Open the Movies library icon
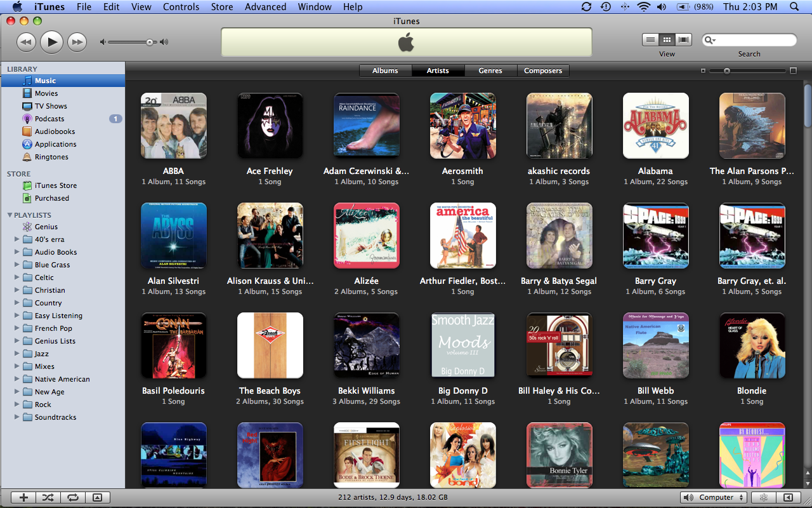Screen dimensions: 812x508 pyautogui.click(x=27, y=93)
